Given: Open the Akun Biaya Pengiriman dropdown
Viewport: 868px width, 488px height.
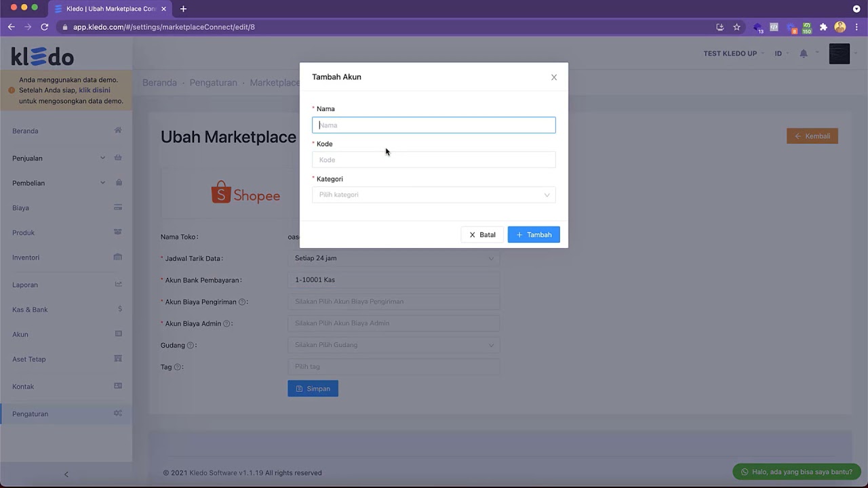Looking at the screenshot, I should [394, 302].
